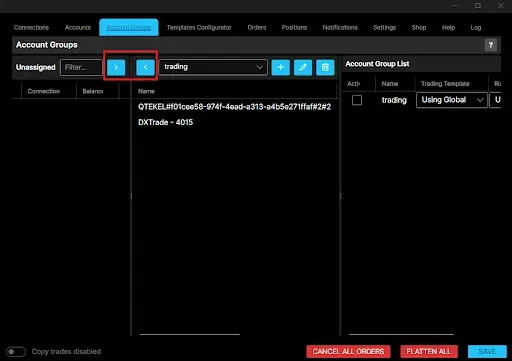This screenshot has height=361, width=512.
Task: Maximize the application window
Action: (x=478, y=6)
